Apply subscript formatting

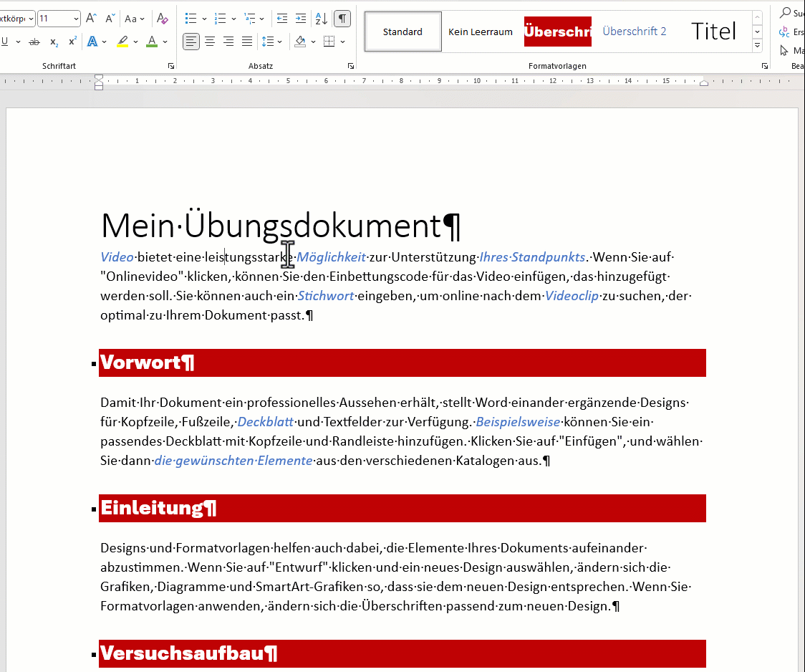point(54,42)
